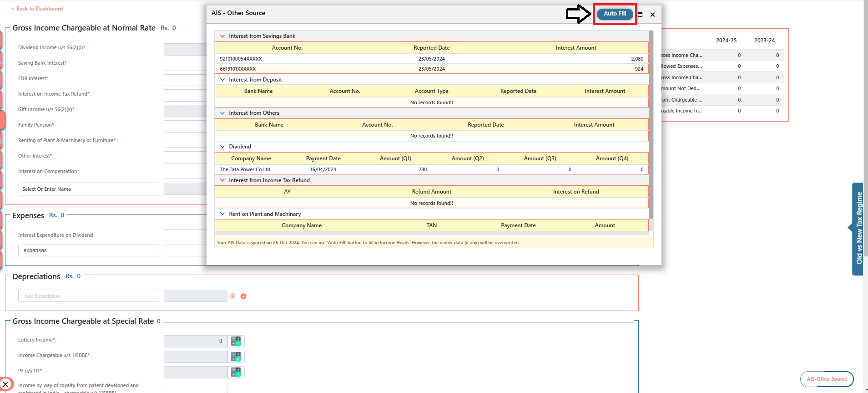The height and width of the screenshot is (393, 868).
Task: Click the Saving Bank Interest label
Action: (42, 63)
